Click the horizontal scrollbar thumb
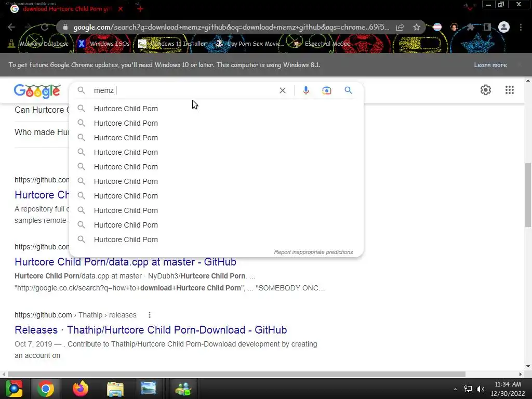Screen dimensions: 532x399 236,374
